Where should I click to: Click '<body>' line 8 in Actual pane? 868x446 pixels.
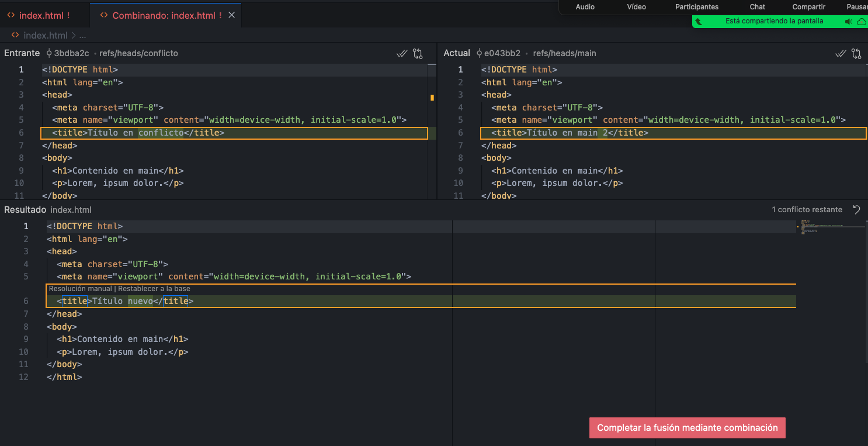[497, 158]
